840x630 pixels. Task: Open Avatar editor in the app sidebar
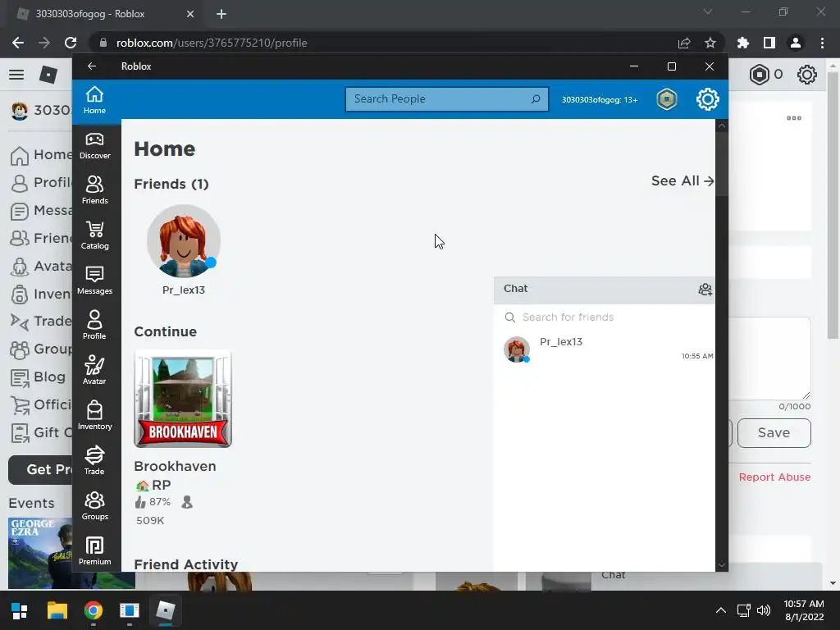(x=95, y=371)
